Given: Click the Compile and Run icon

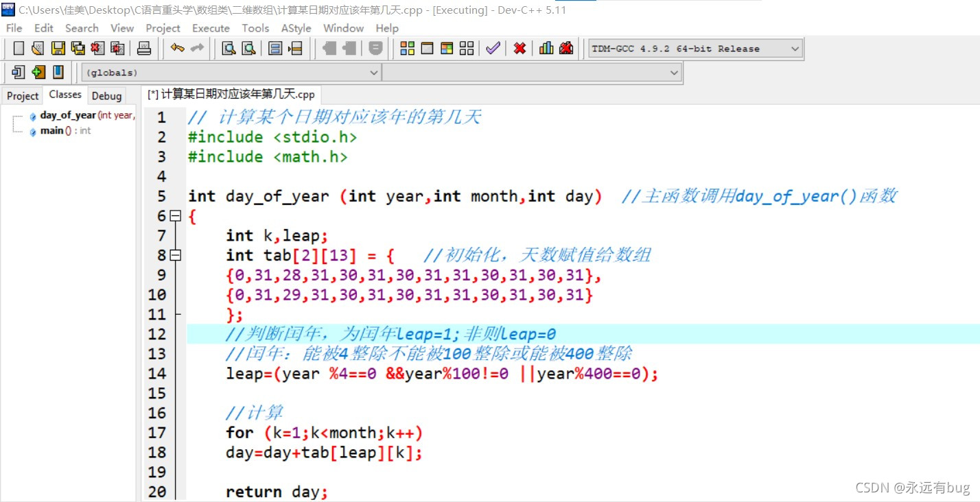Looking at the screenshot, I should 447,48.
